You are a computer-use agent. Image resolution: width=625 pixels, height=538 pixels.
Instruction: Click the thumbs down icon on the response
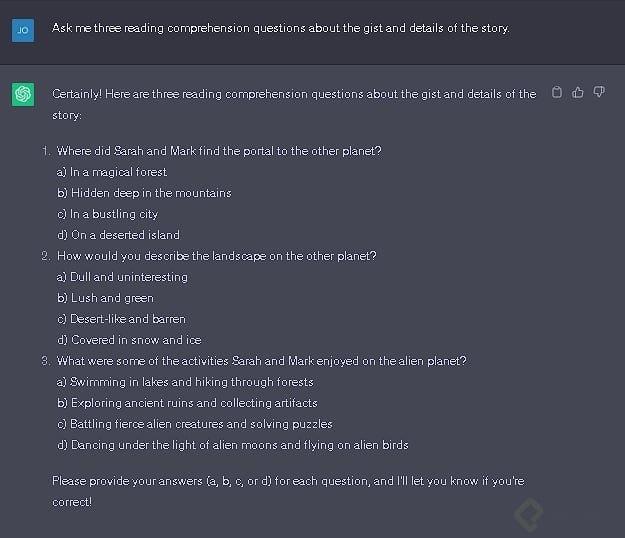[x=599, y=94]
